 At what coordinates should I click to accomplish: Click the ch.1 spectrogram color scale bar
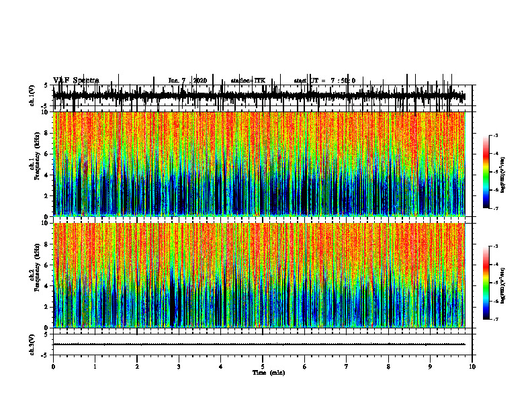(x=486, y=172)
